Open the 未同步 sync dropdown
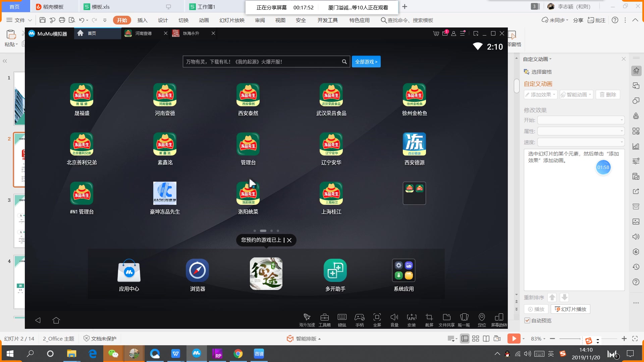Viewport: 644px width, 362px height. (555, 20)
